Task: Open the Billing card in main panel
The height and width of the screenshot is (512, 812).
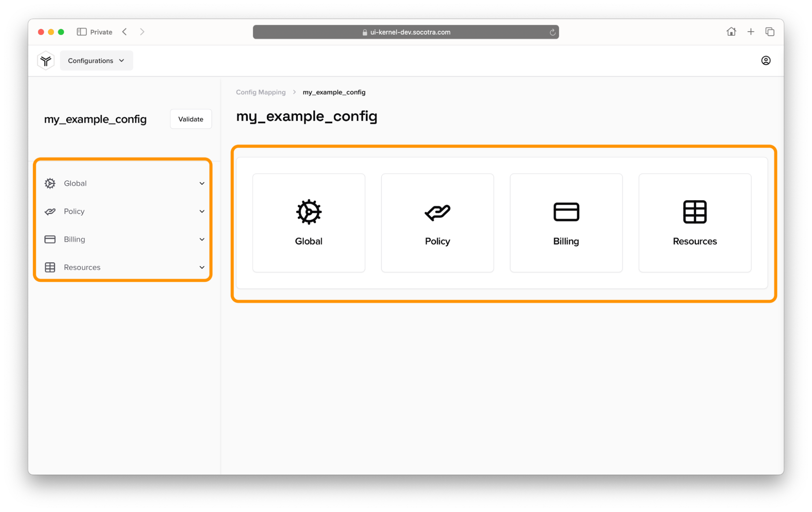Action: tap(566, 223)
